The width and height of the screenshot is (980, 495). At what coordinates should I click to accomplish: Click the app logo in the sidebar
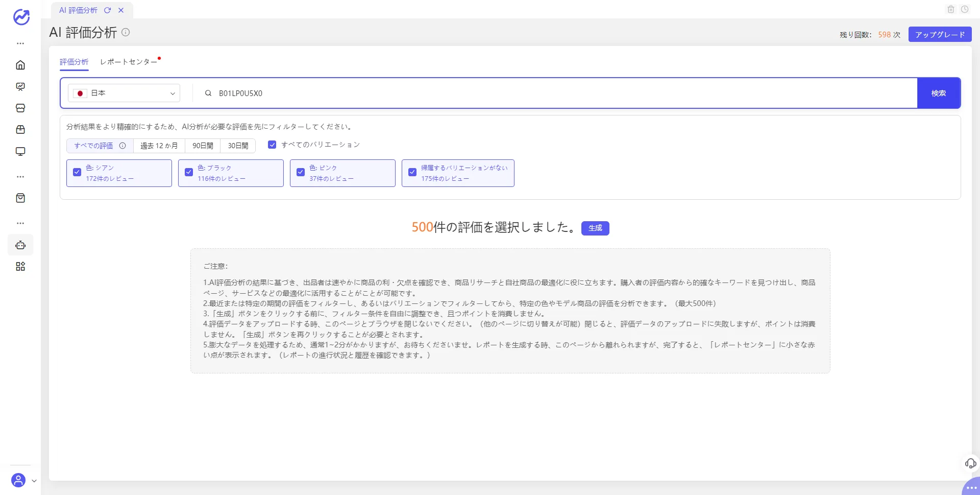(x=21, y=17)
